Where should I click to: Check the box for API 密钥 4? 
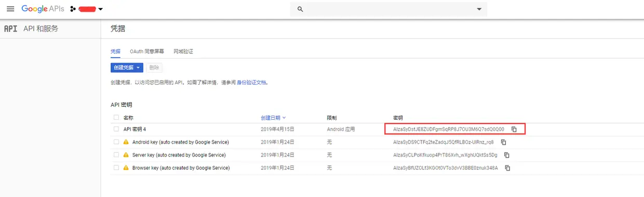pos(116,129)
